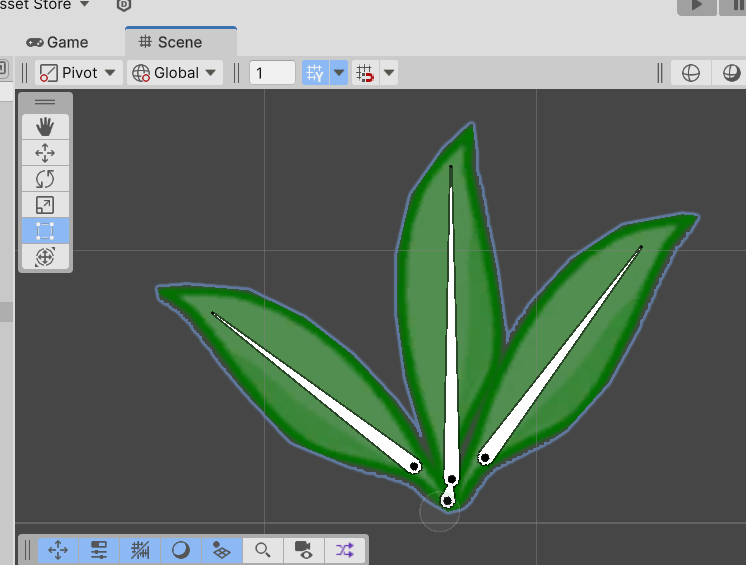This screenshot has width=746, height=565.
Task: Toggle the layered diamonds icon in the bottom overlay
Action: click(222, 550)
